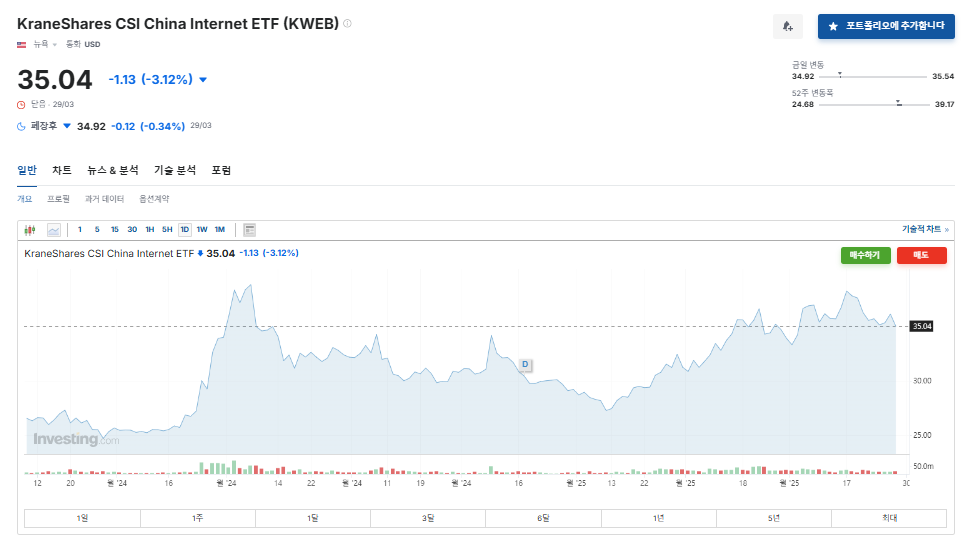Add KWEB to portfolio with star button
The image size is (969, 541).
(x=886, y=27)
